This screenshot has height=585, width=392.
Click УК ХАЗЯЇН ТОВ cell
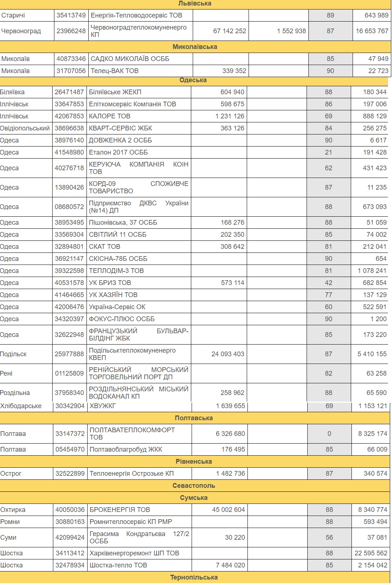[139, 295]
